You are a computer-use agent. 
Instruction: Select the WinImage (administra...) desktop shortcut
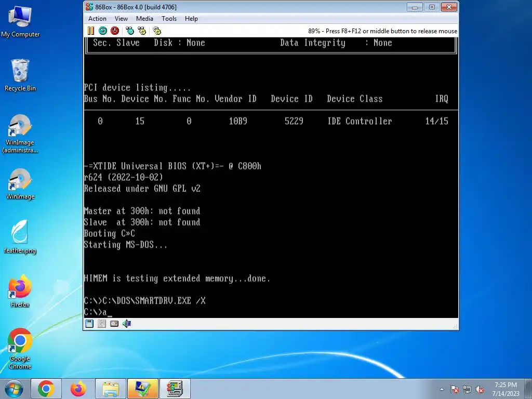point(20,134)
